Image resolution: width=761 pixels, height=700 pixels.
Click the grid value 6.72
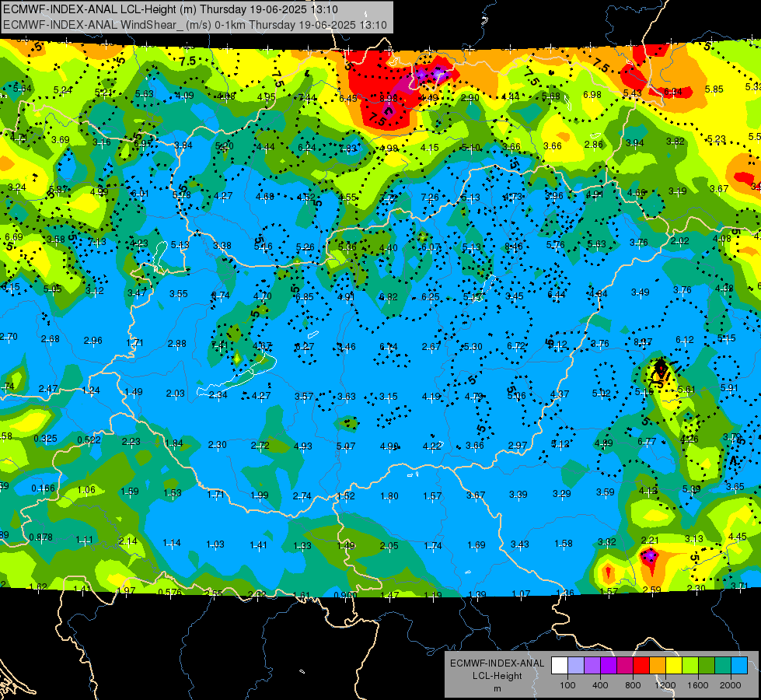tap(516, 346)
